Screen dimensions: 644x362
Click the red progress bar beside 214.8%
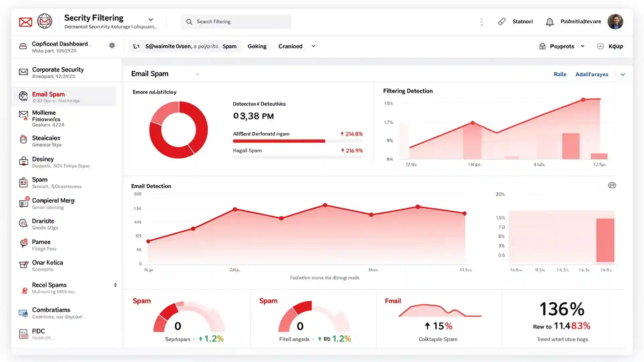click(278, 141)
